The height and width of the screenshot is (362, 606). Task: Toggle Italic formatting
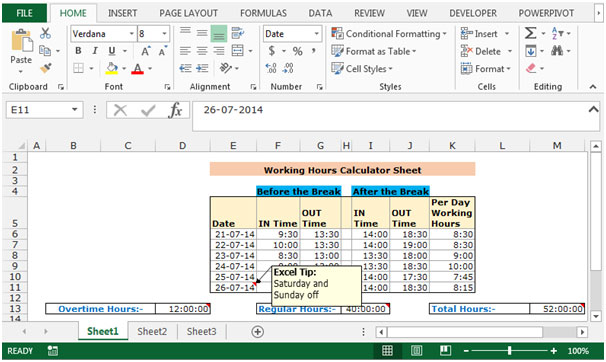pos(95,51)
